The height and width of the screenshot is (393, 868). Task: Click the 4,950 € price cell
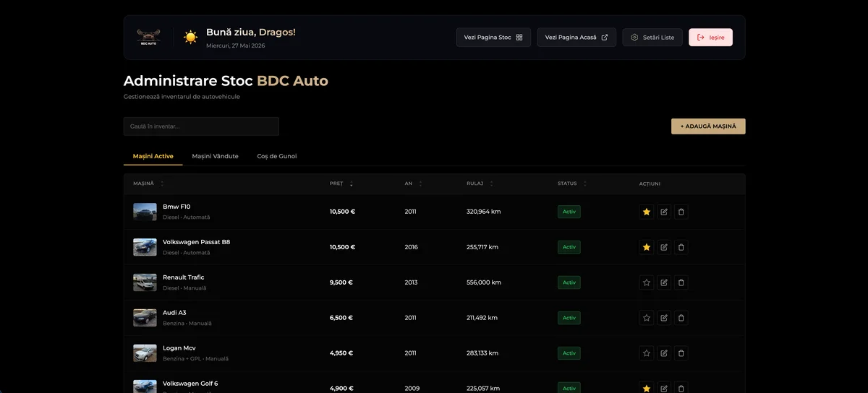coord(341,353)
